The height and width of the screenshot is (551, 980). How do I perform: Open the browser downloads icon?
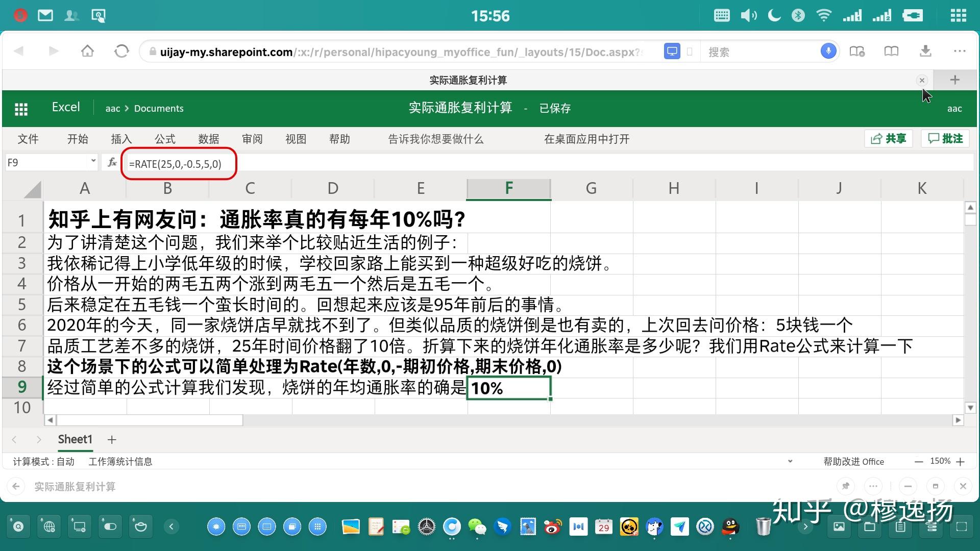(x=925, y=51)
